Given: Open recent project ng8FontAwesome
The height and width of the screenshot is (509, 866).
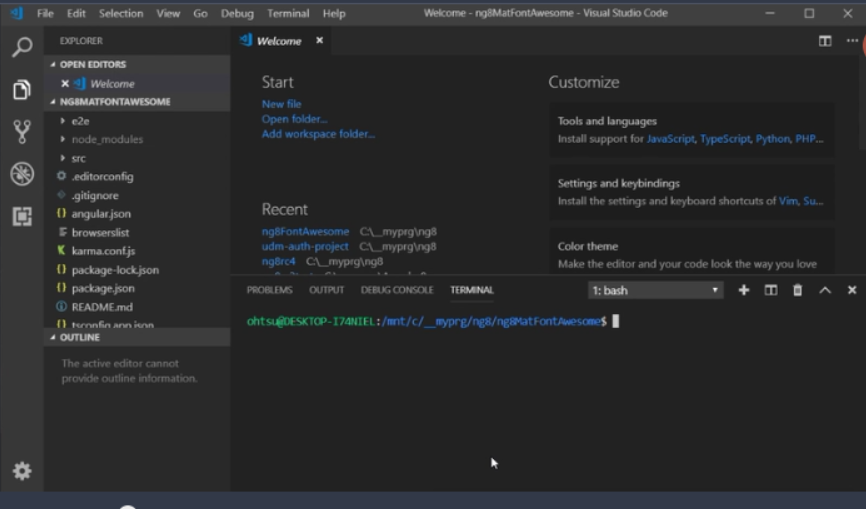Looking at the screenshot, I should click(305, 231).
